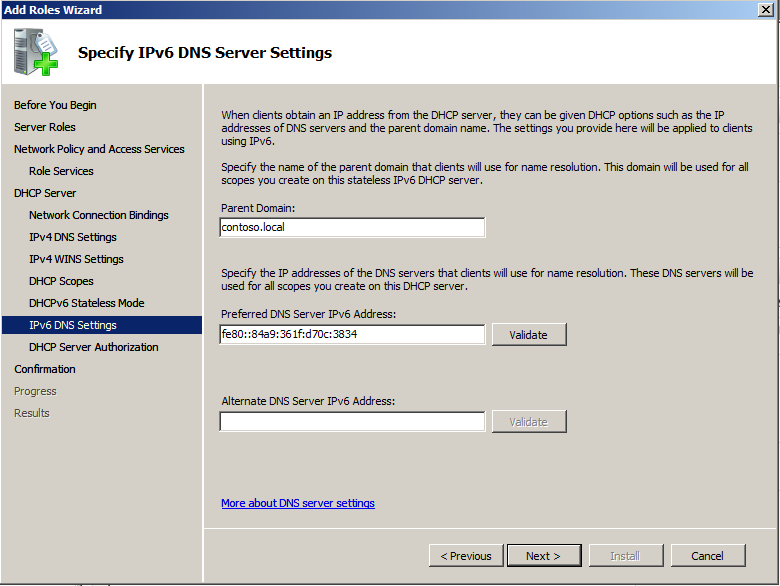Open the Before You Begin step
Image resolution: width=780 pixels, height=586 pixels.
[x=55, y=105]
